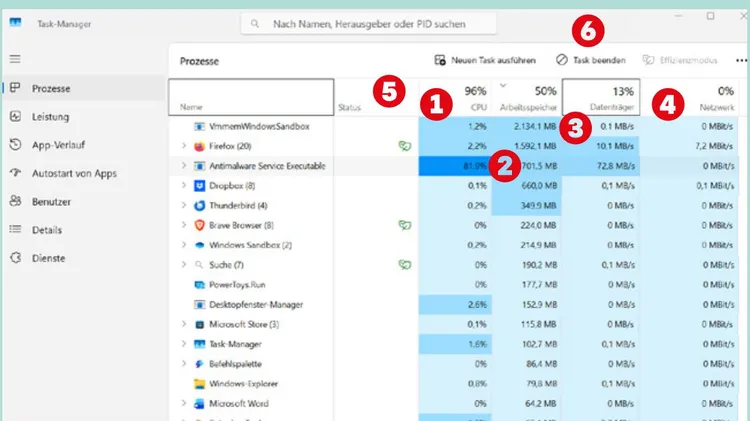Click the Firefox process icon
The width and height of the screenshot is (750, 421).
[x=199, y=146]
